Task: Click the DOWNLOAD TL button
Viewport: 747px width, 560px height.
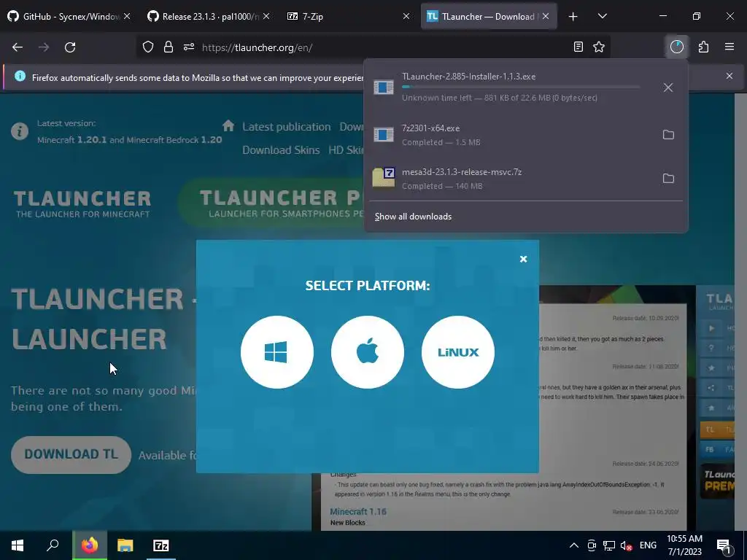Action: click(x=71, y=455)
